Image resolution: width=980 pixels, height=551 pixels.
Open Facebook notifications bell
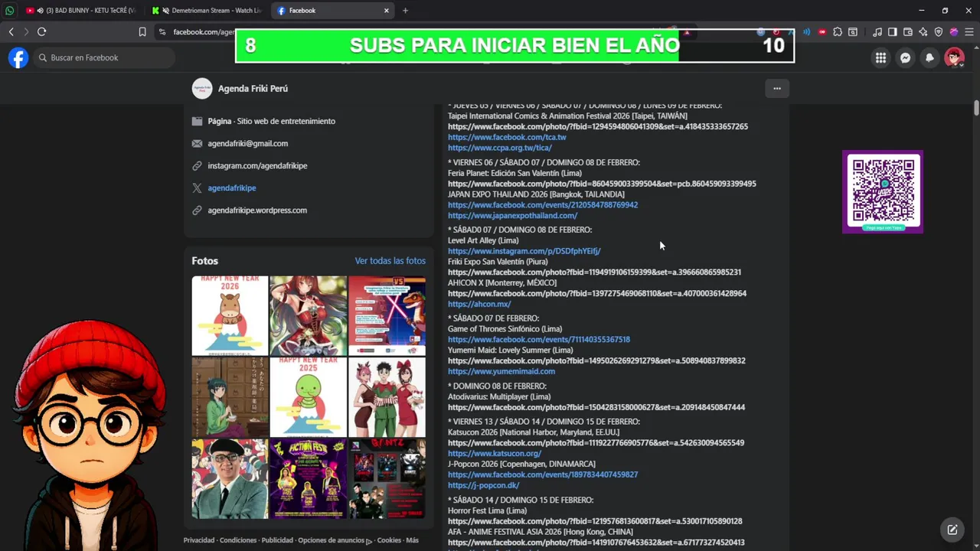tap(929, 57)
